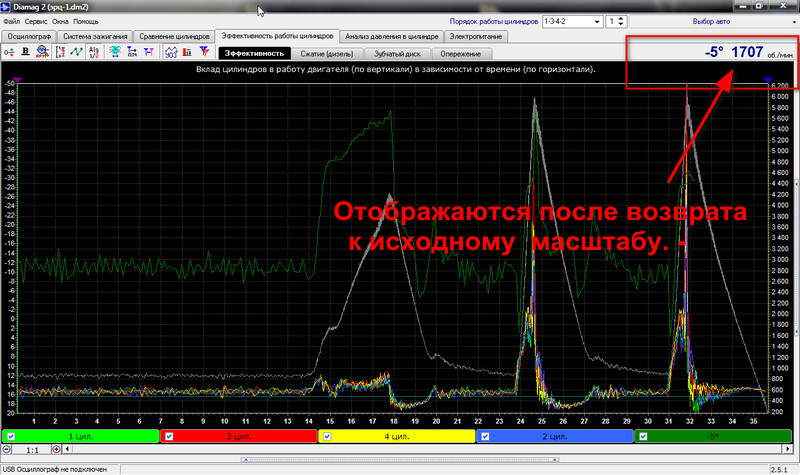Open the Помощь menu

point(86,22)
